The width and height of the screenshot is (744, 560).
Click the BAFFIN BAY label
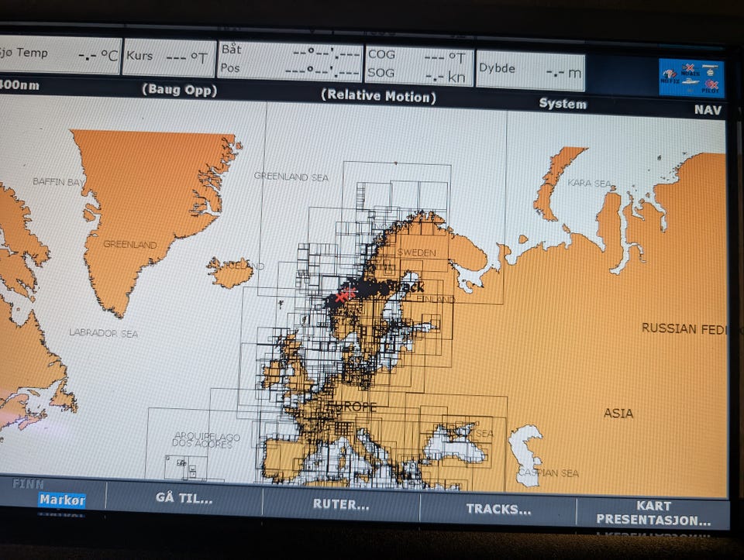[x=59, y=182]
